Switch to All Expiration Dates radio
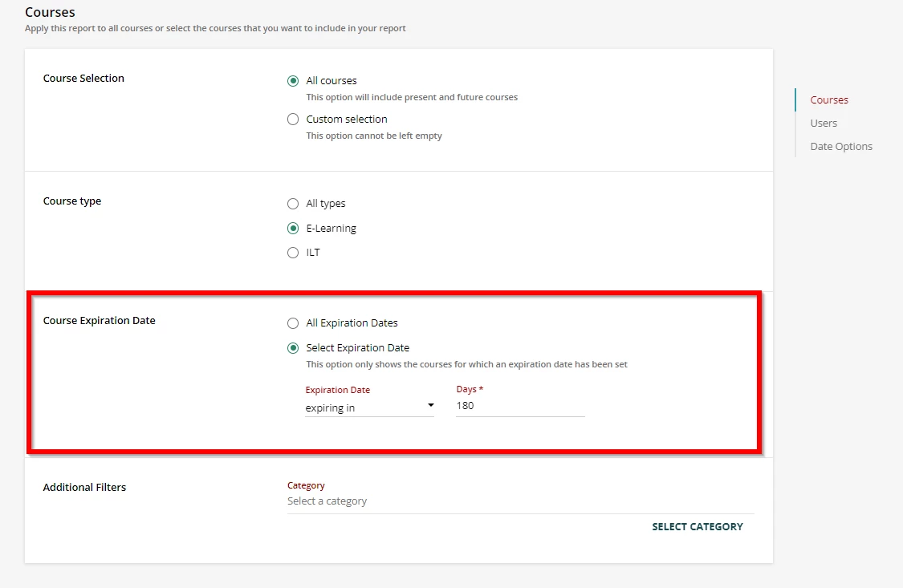903x588 pixels. pyautogui.click(x=293, y=323)
